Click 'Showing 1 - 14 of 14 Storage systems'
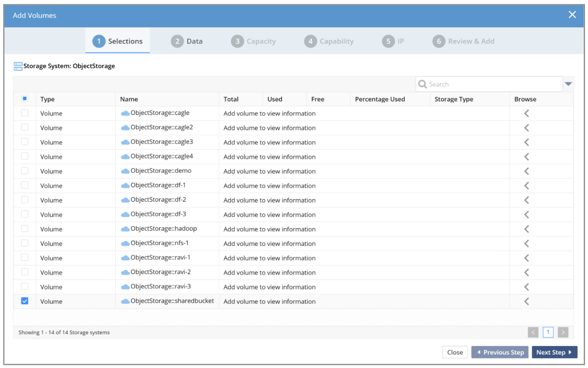Screen dimensions: 588x368 tap(64, 332)
